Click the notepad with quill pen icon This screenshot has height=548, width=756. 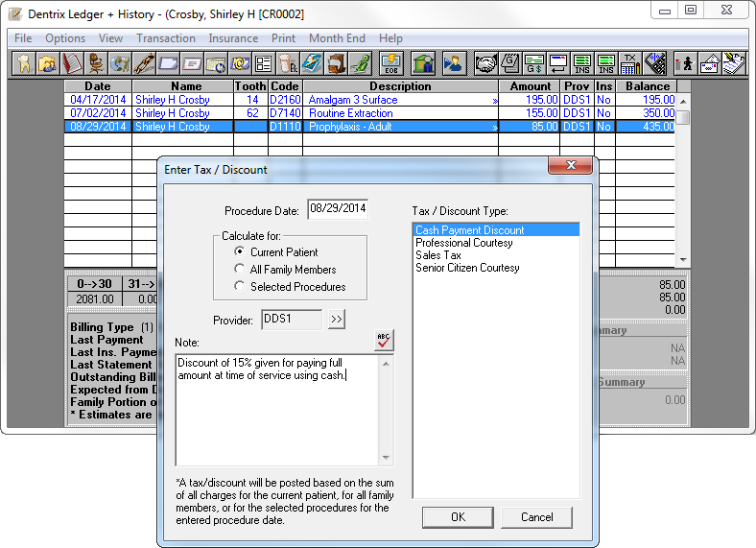[x=733, y=63]
